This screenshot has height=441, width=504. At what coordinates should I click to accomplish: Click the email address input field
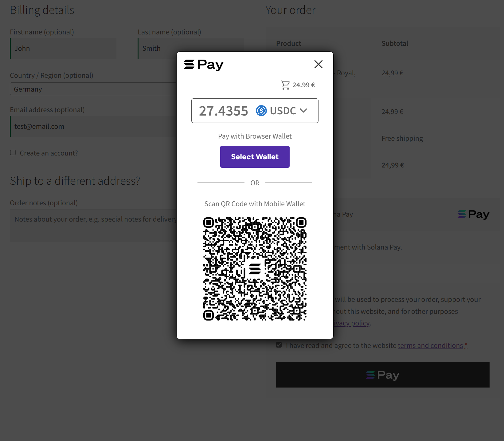tap(92, 126)
